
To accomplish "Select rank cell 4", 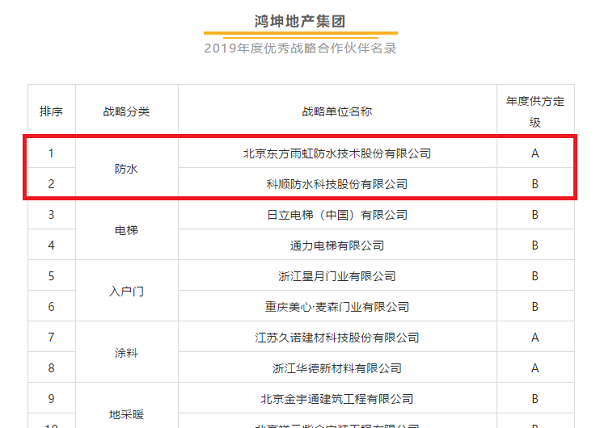I will [51, 246].
